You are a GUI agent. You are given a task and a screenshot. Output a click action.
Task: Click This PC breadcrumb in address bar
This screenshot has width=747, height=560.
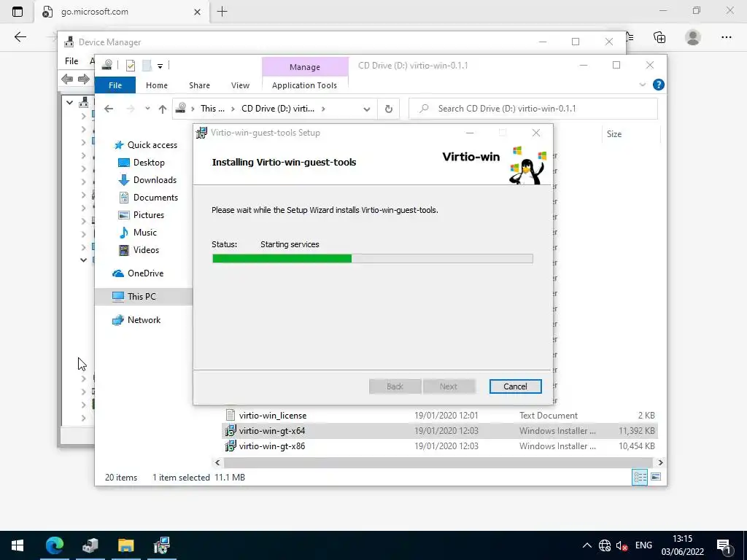(x=212, y=109)
